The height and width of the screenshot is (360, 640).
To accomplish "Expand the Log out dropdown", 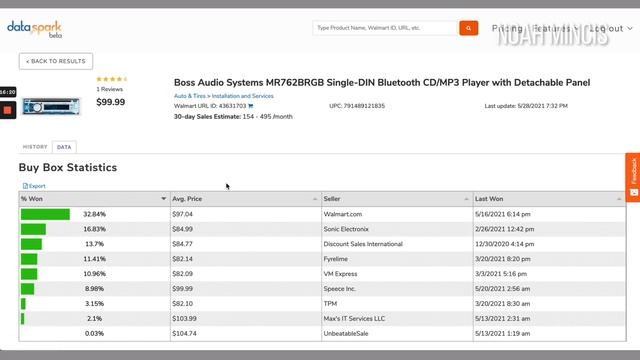I will 611,29.
